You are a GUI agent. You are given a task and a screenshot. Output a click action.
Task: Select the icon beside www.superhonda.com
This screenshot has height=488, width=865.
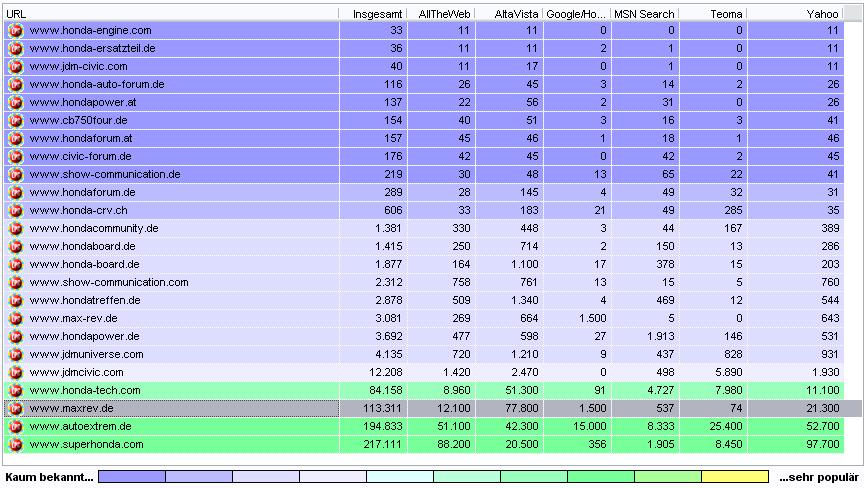[15, 445]
